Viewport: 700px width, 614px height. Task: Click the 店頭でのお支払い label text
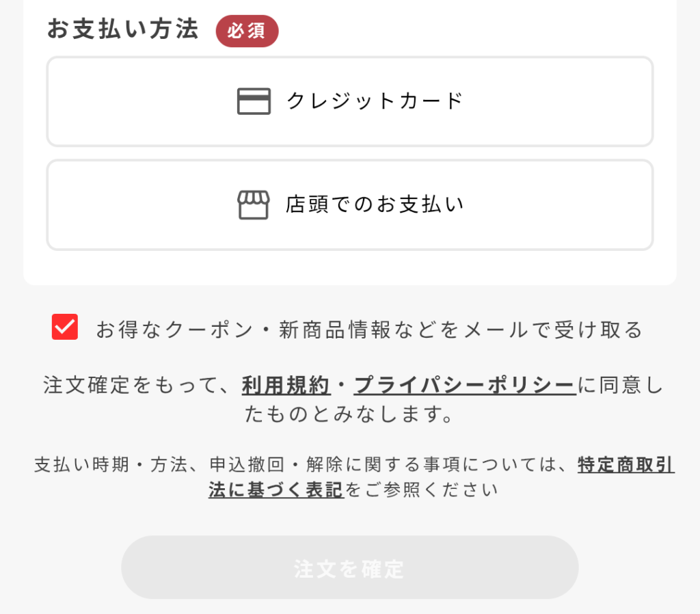click(x=375, y=204)
